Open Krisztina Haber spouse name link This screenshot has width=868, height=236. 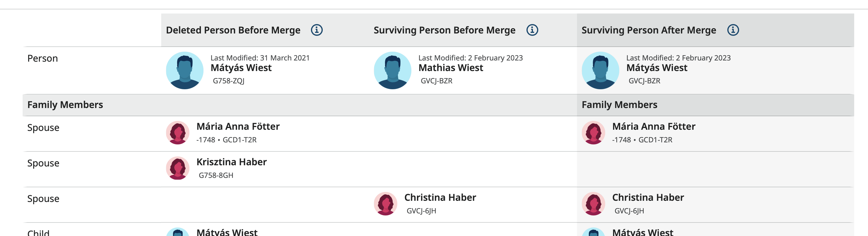(x=231, y=162)
